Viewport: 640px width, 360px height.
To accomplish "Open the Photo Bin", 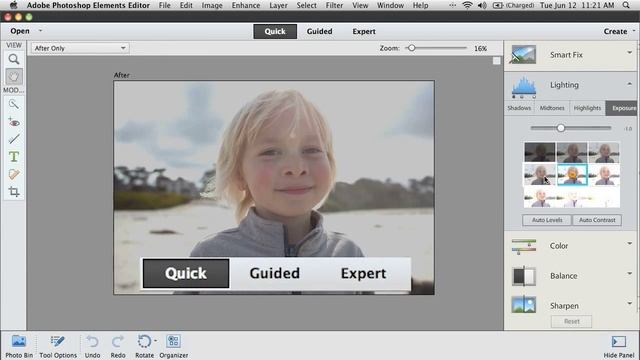I will [x=19, y=347].
